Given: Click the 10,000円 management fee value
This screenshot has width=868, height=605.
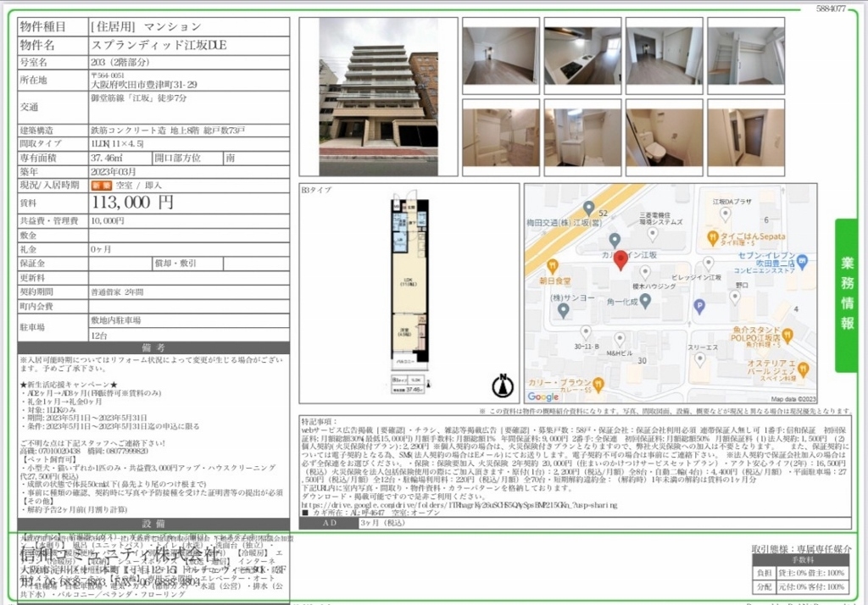Looking at the screenshot, I should coord(108,221).
